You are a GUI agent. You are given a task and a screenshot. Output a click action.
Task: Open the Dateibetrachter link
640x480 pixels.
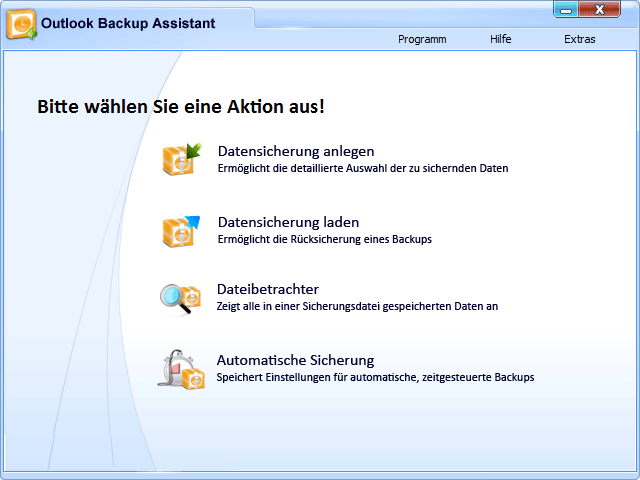pos(268,289)
